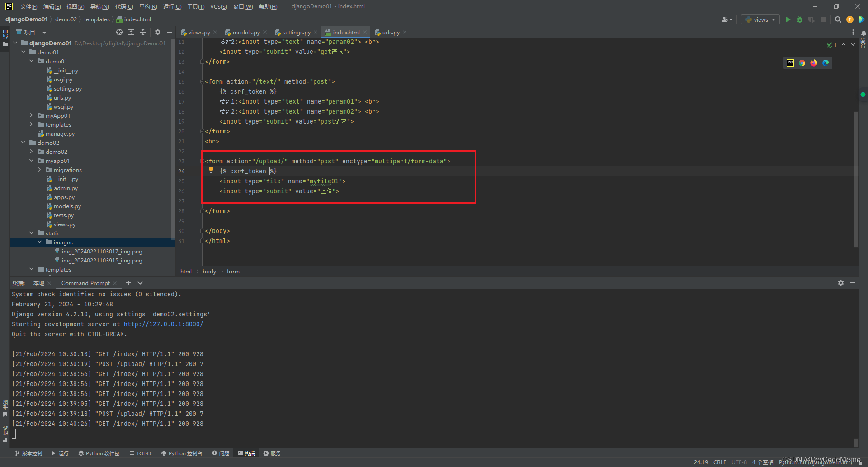Switch to views.py editor tab
The height and width of the screenshot is (467, 868).
pyautogui.click(x=199, y=32)
